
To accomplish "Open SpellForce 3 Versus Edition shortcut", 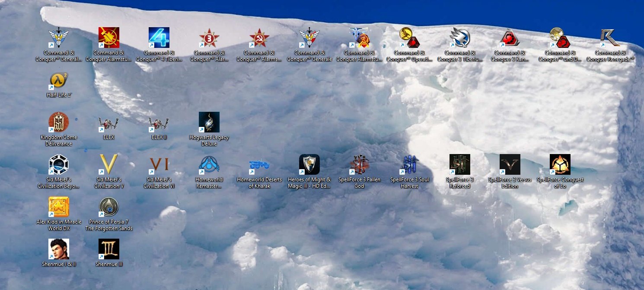I will pyautogui.click(x=510, y=164).
